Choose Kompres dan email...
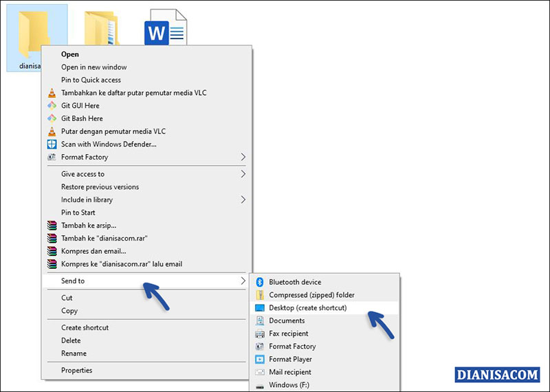This screenshot has width=550, height=392. 146,251
